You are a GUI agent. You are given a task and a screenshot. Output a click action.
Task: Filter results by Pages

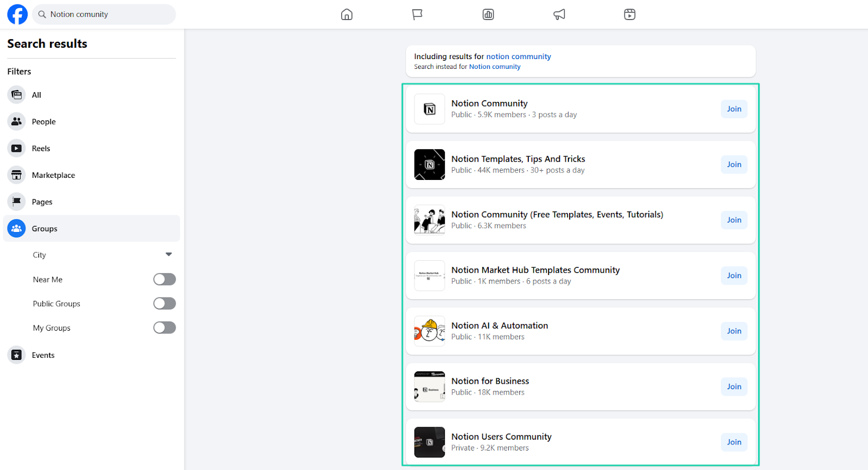pyautogui.click(x=42, y=202)
